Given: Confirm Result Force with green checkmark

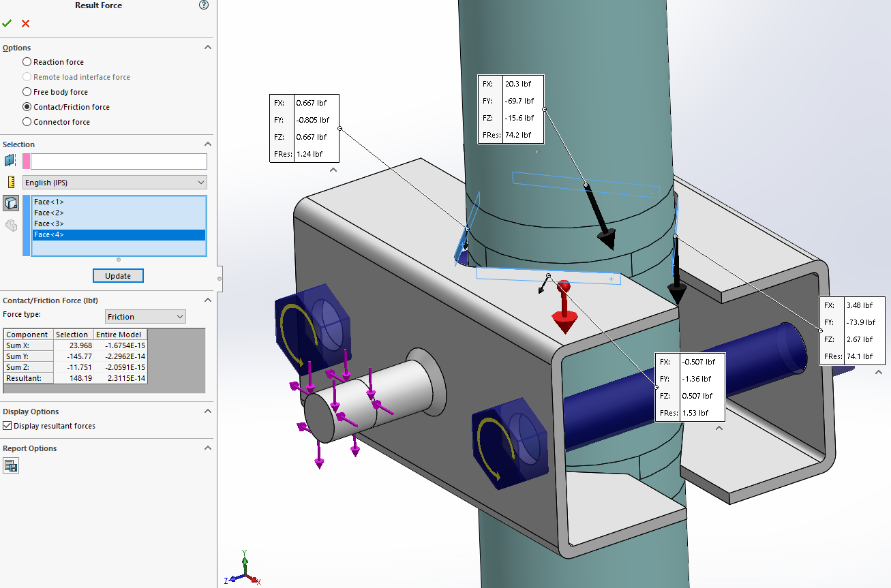Looking at the screenshot, I should [7, 22].
